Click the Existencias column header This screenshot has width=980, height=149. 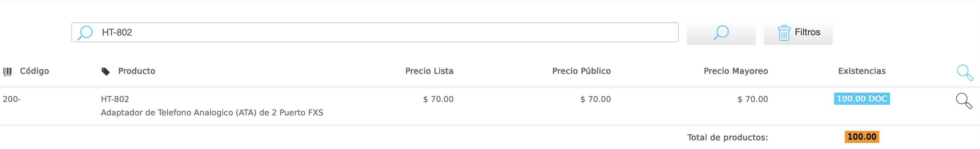point(862,71)
